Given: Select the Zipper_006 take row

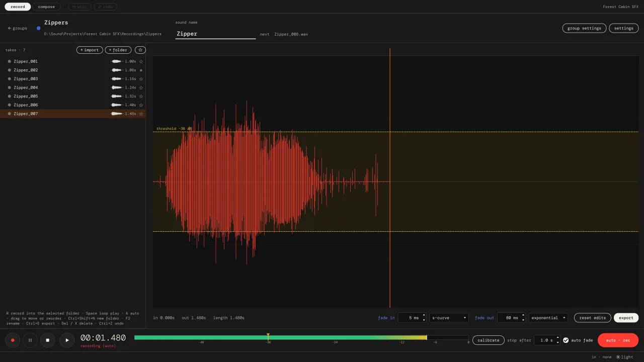Looking at the screenshot, I should [x=73, y=105].
